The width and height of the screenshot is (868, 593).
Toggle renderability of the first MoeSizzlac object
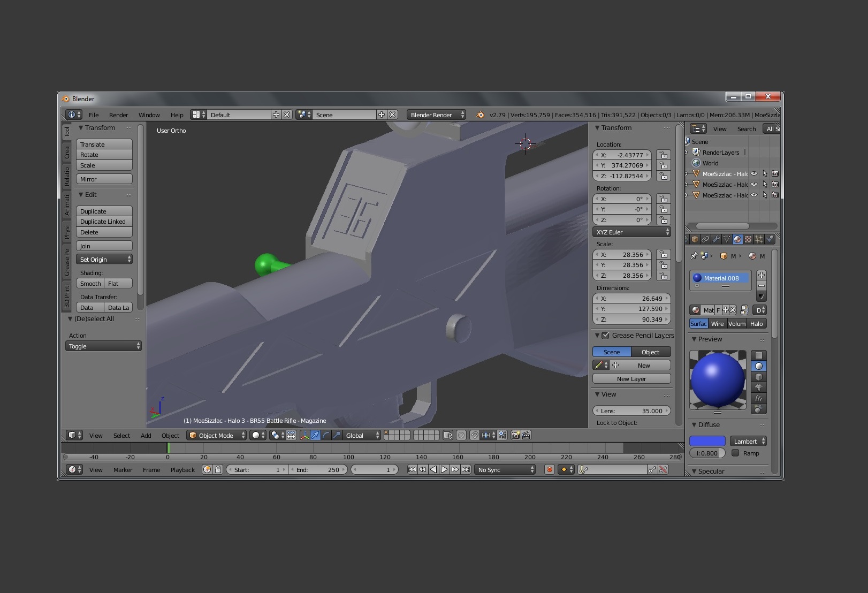click(775, 174)
